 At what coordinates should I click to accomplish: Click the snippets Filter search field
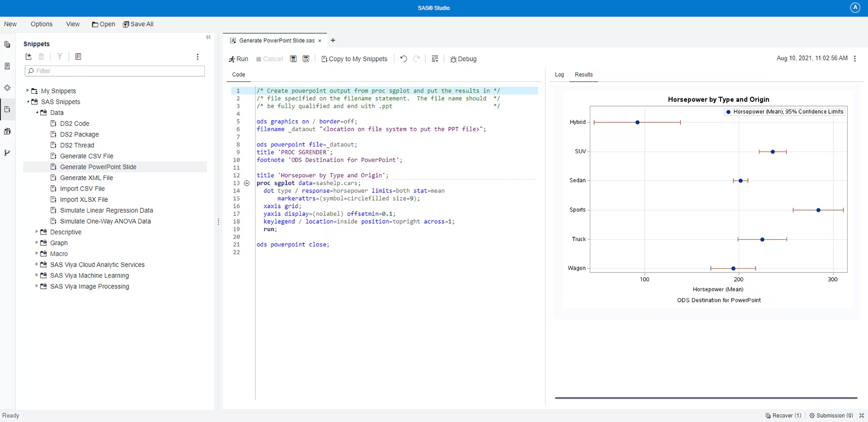pos(115,71)
